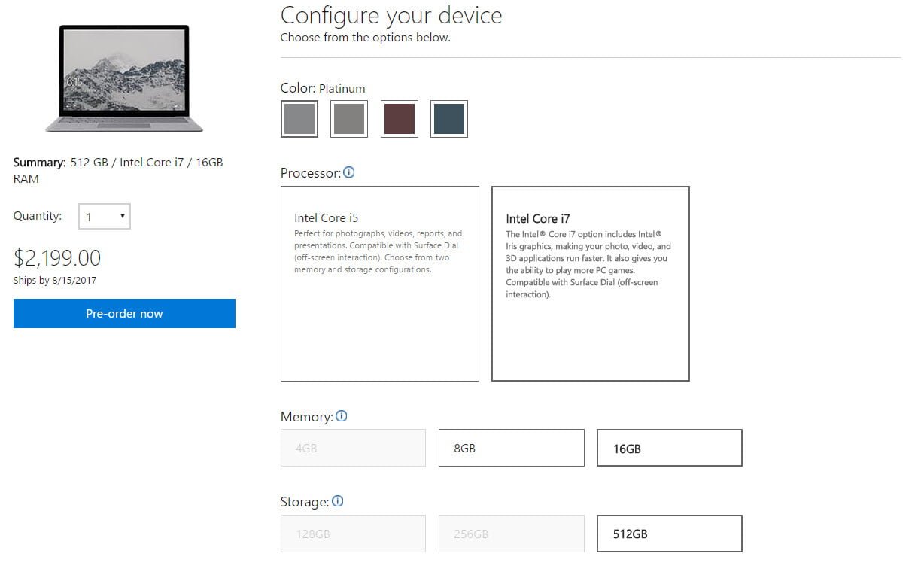Click the Pre-order now button
The image size is (924, 581).
point(124,314)
